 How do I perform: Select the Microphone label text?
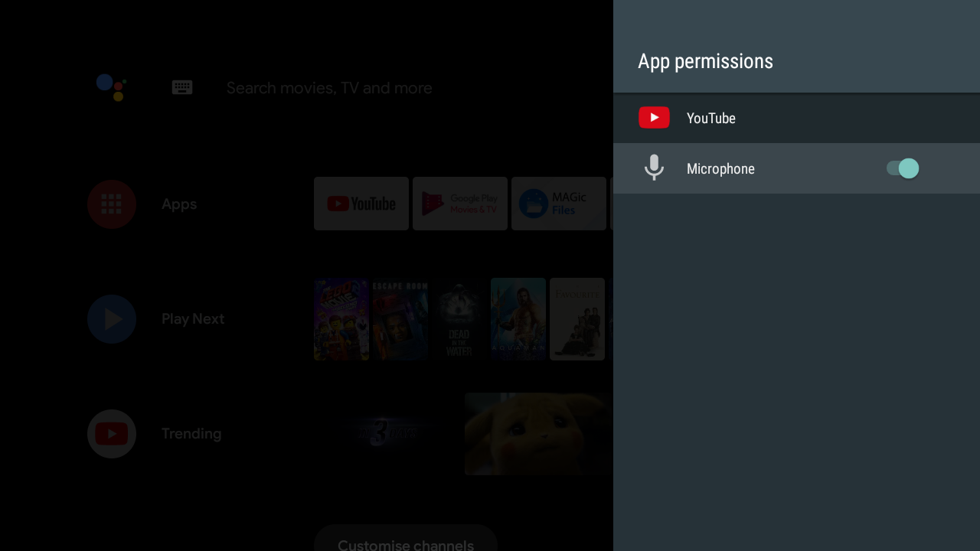720,168
